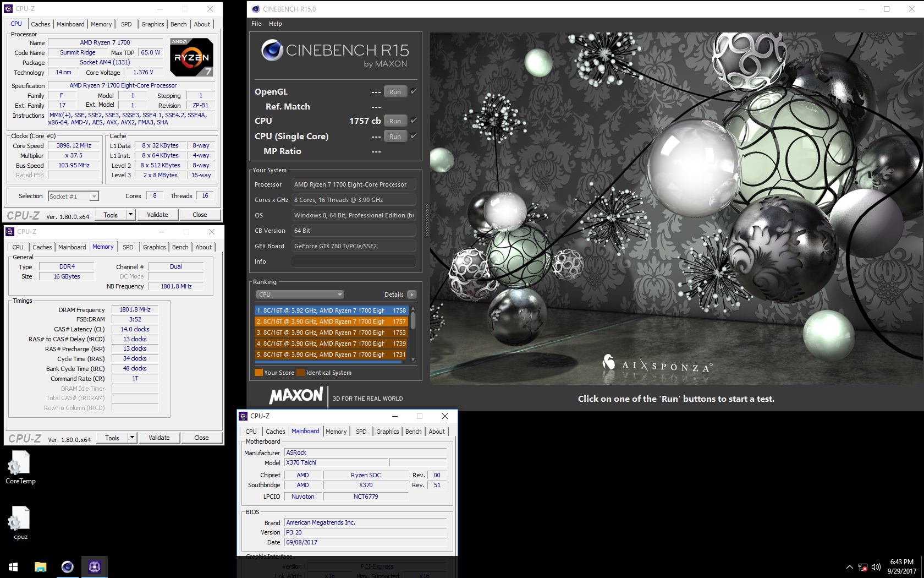924x578 pixels.
Task: Click the motherboard model X370 Taichi
Action: [336, 462]
